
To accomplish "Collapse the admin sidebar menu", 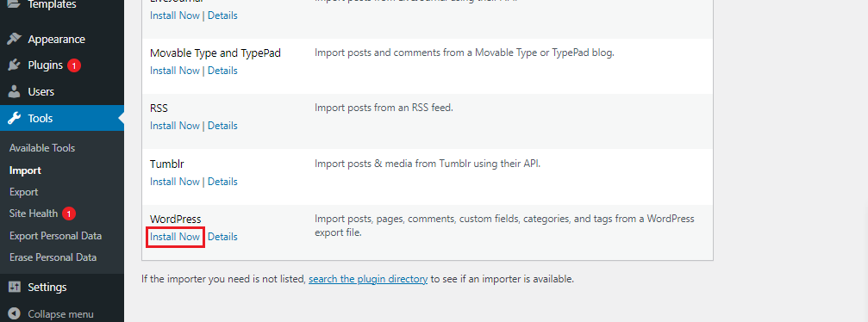I will pyautogui.click(x=61, y=313).
